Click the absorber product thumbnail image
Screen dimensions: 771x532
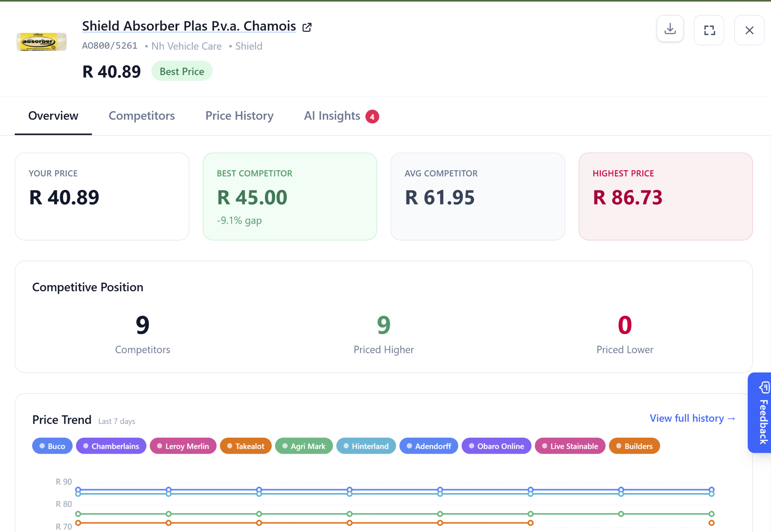point(41,41)
